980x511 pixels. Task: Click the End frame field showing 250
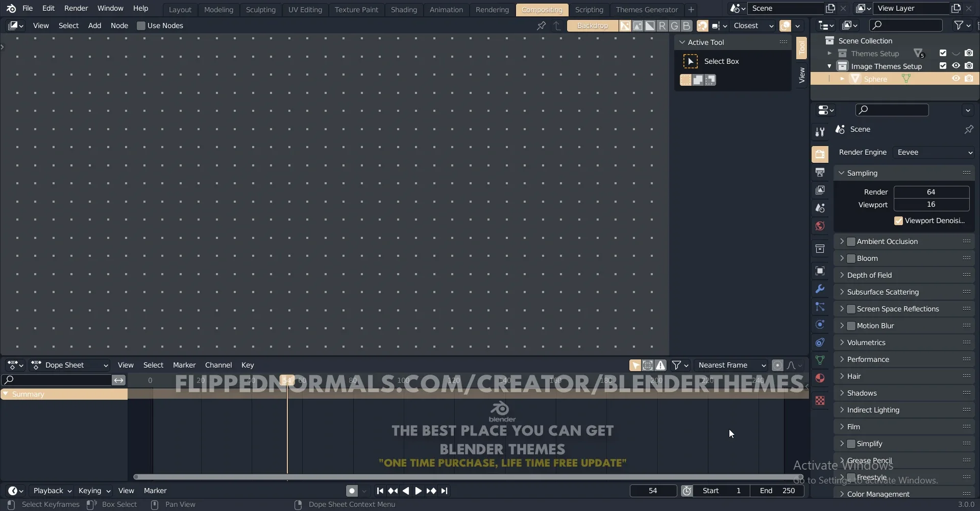777,491
